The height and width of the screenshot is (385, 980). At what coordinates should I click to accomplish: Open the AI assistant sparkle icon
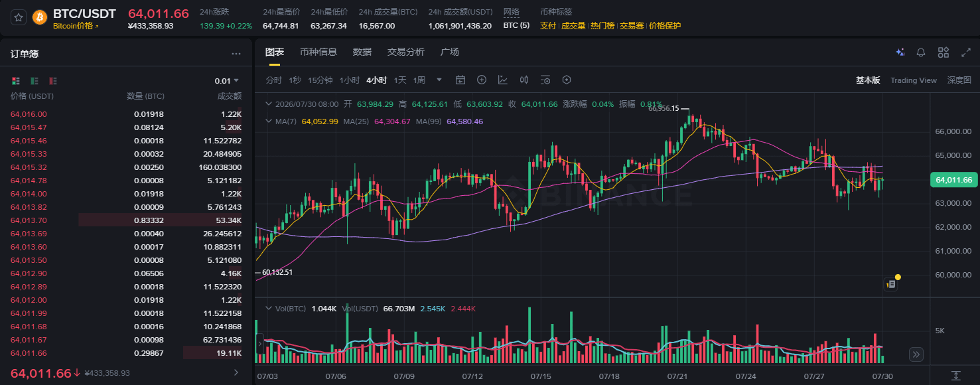click(x=900, y=52)
